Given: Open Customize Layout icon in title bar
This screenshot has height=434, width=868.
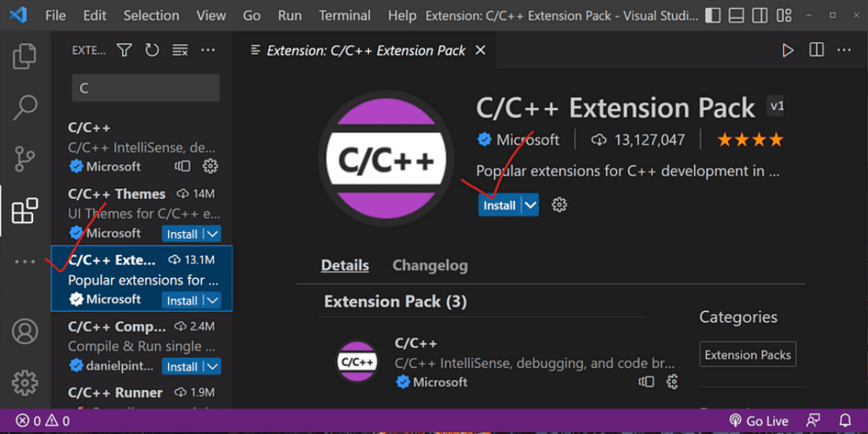Looking at the screenshot, I should pyautogui.click(x=783, y=15).
